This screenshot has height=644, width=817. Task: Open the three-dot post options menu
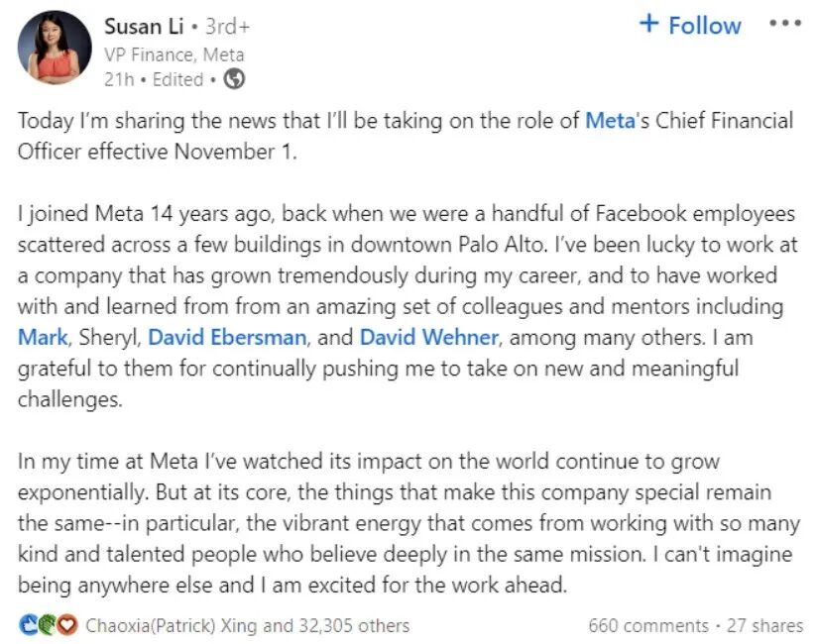click(x=785, y=24)
